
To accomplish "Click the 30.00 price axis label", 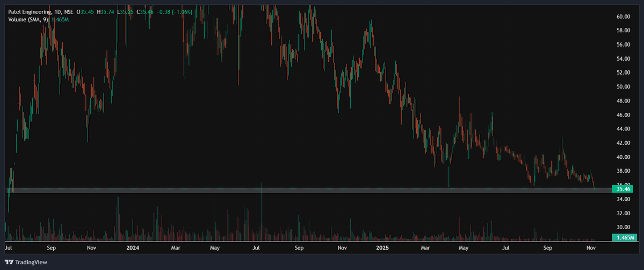I will pyautogui.click(x=623, y=227).
